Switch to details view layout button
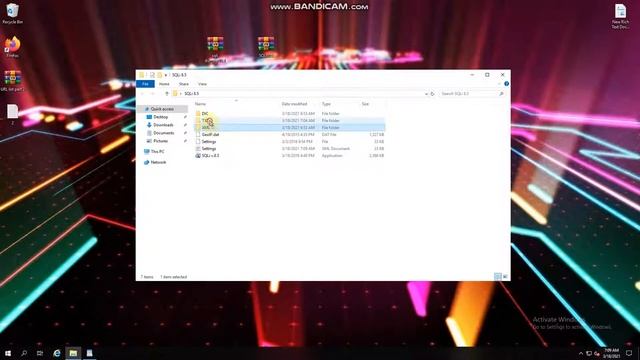640x360 pixels. click(498, 276)
